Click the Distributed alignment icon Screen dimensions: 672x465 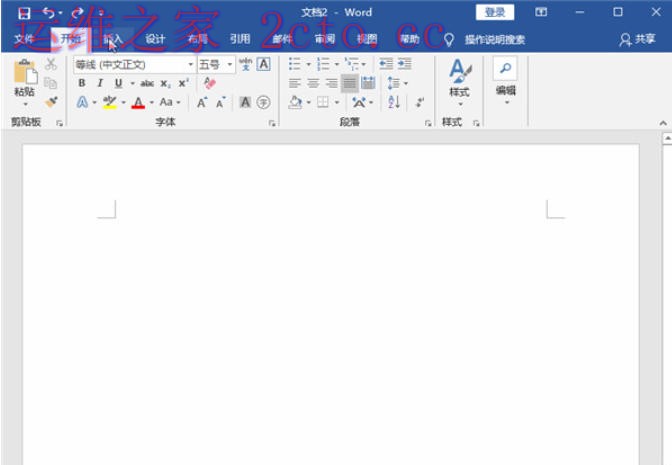click(368, 83)
